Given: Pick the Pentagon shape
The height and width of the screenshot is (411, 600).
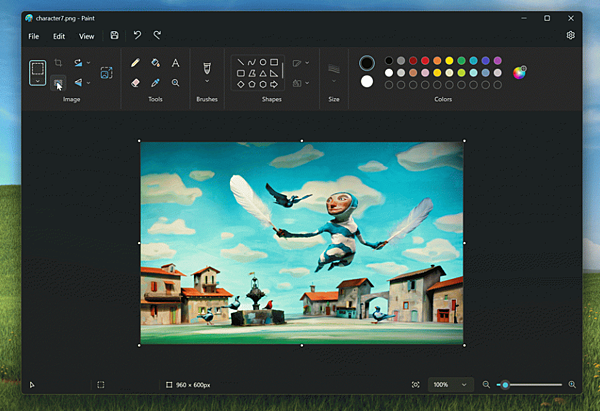Looking at the screenshot, I should 251,84.
